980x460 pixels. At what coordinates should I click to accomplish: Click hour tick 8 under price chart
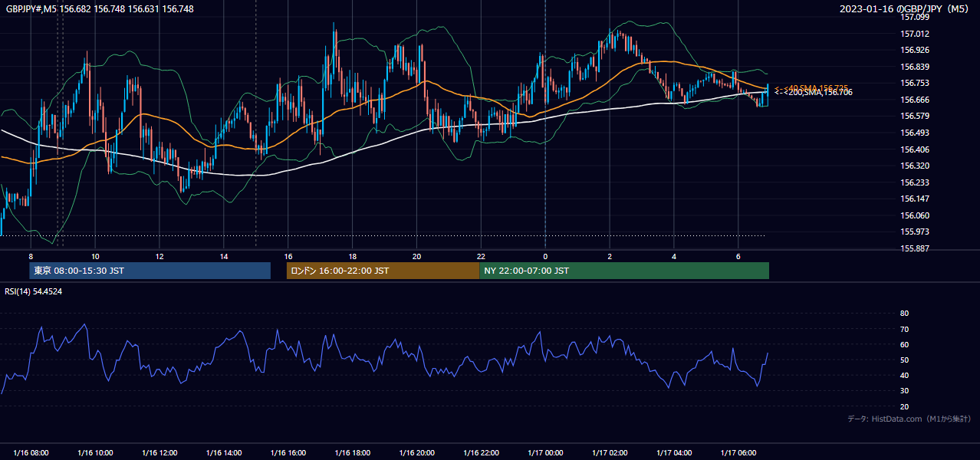(x=31, y=256)
